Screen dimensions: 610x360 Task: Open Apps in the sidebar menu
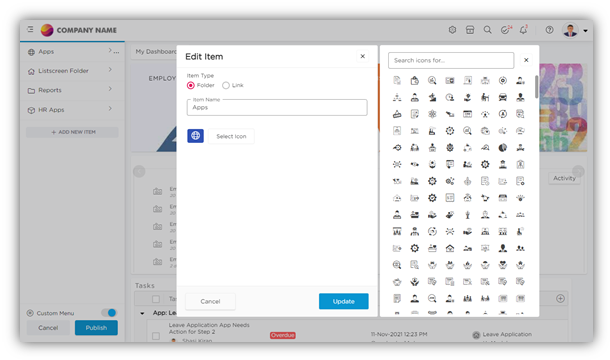tap(46, 51)
